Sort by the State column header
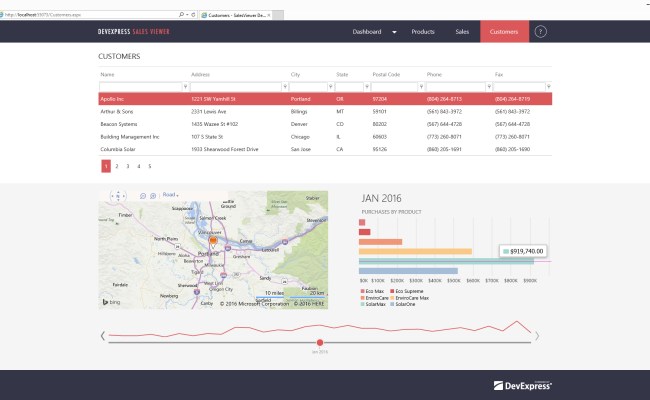Image resolution: width=650 pixels, height=400 pixels. [x=342, y=75]
